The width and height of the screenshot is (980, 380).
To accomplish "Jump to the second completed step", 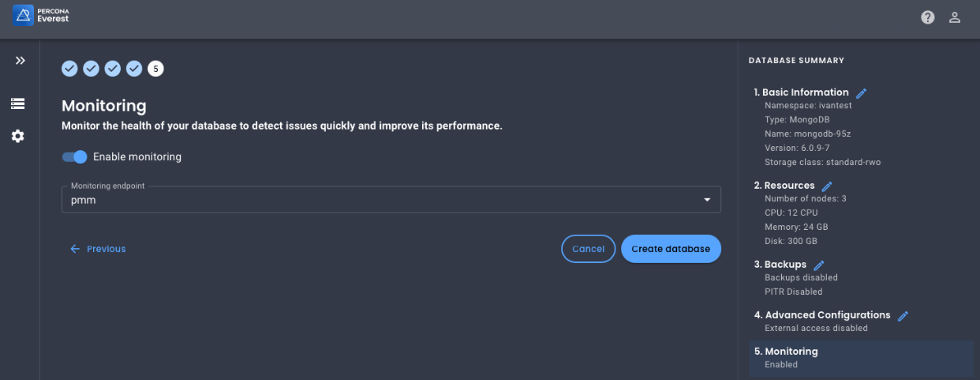I will (x=91, y=69).
